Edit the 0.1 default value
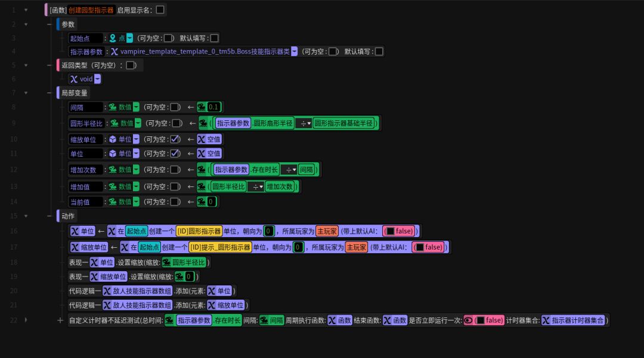 213,107
